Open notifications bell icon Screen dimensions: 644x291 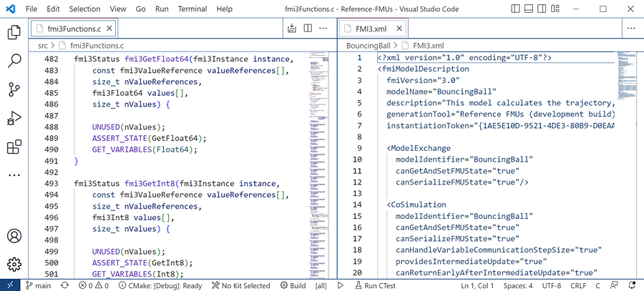[x=632, y=286]
